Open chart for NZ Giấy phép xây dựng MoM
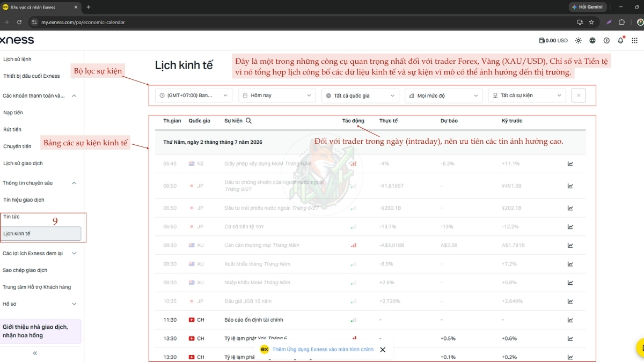This screenshot has height=362, width=644. [570, 164]
